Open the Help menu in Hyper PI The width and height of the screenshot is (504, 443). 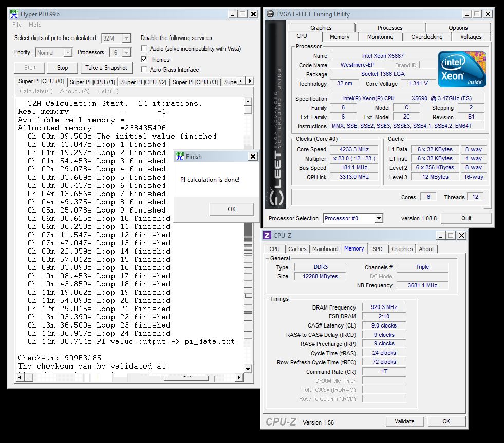coord(35,25)
